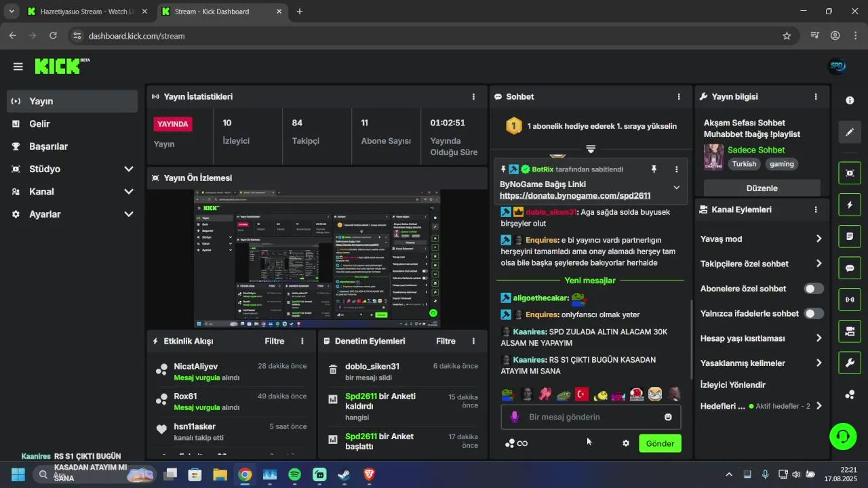This screenshot has width=868, height=488.
Task: Click the purple microphone icon in chat input
Action: 515,417
